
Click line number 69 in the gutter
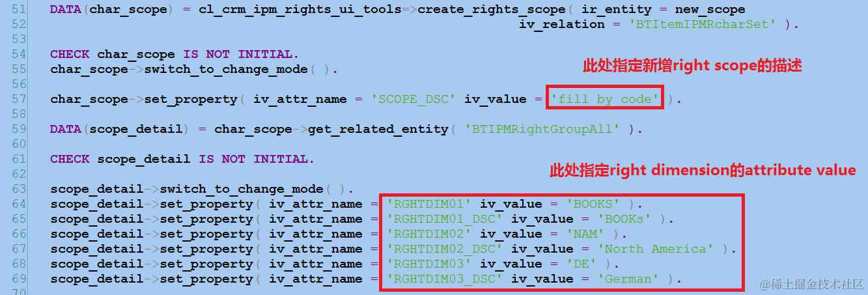[20, 279]
